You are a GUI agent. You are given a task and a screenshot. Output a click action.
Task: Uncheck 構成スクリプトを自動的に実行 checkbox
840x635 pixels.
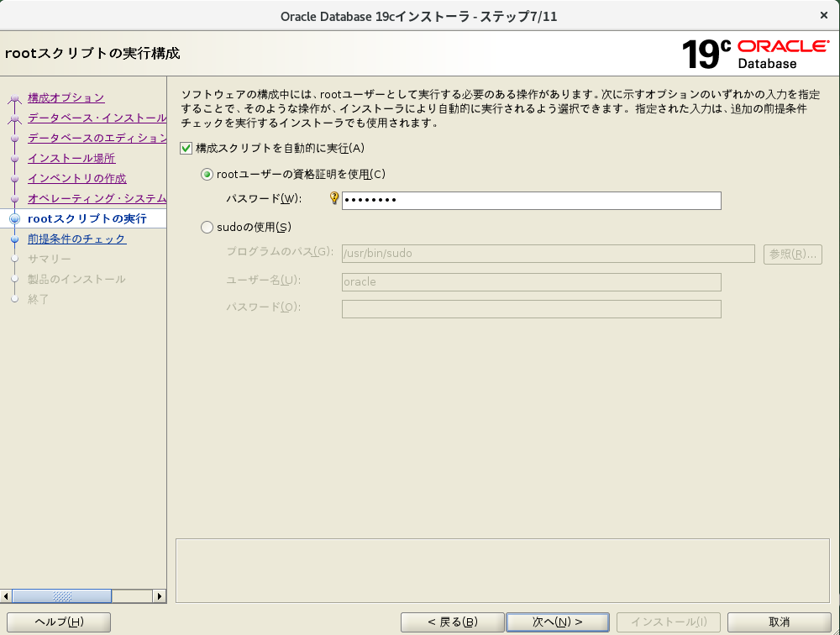(186, 148)
